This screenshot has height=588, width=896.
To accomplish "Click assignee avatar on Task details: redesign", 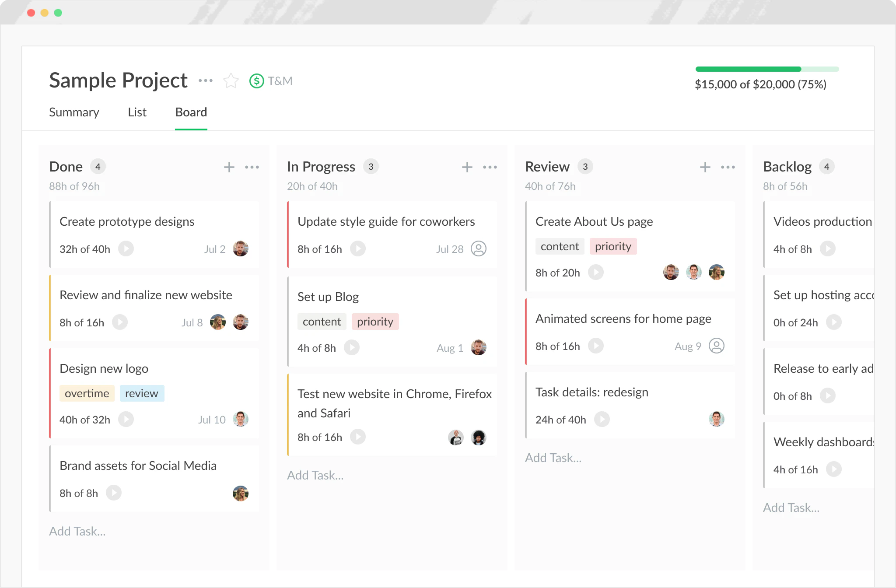I will 716,419.
